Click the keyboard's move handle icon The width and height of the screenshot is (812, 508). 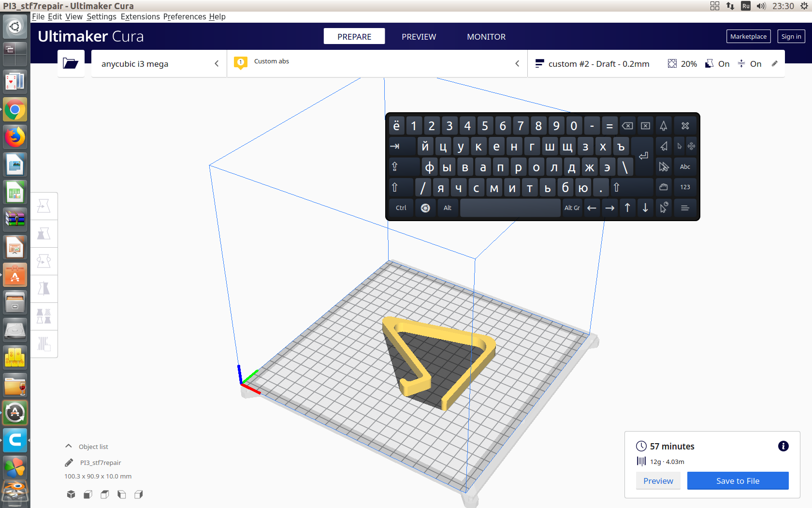point(692,146)
